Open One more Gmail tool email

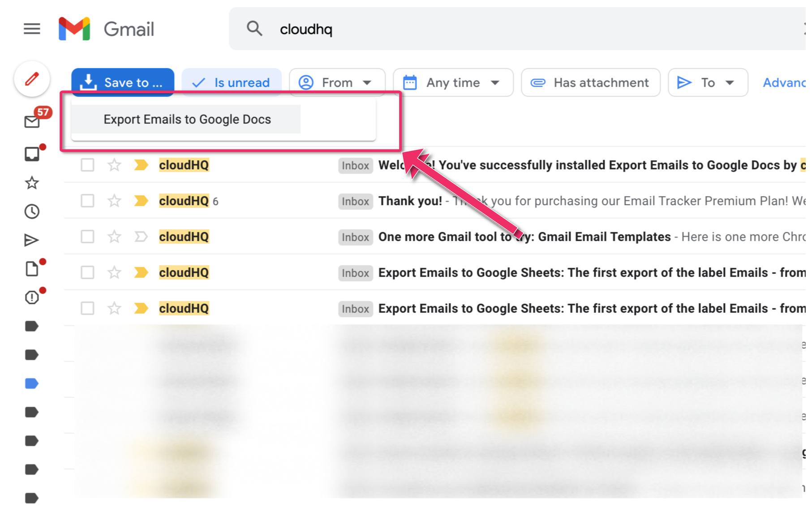coord(524,237)
